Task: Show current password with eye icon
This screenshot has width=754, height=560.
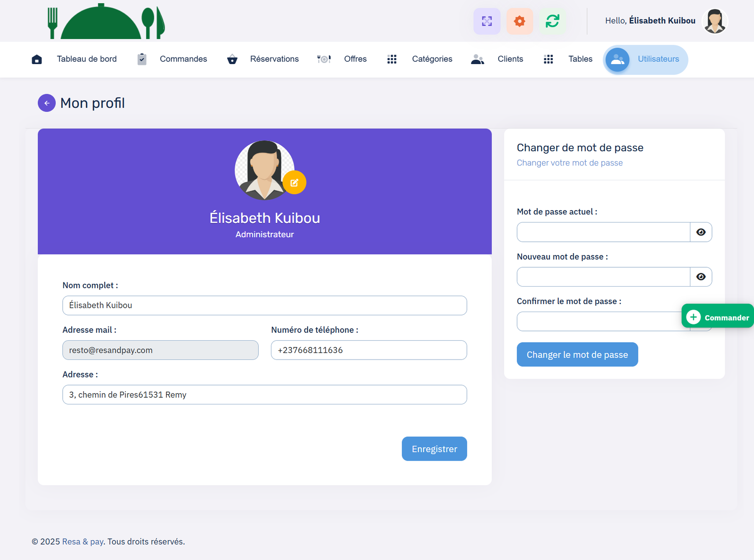Action: coord(701,232)
